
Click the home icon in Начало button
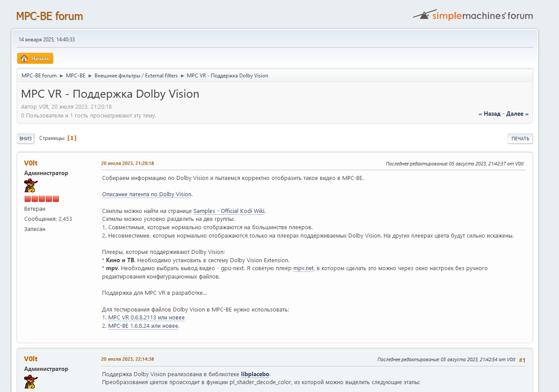(24, 58)
